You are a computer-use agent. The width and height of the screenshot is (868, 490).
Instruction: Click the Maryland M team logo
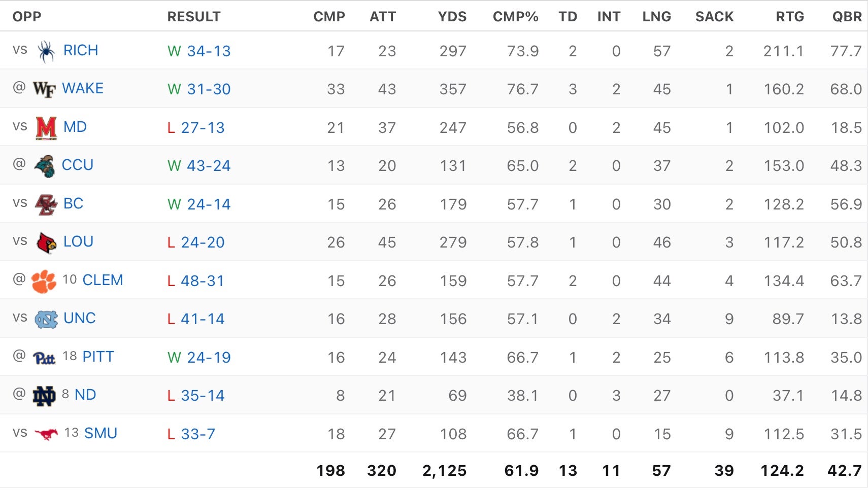(x=46, y=128)
